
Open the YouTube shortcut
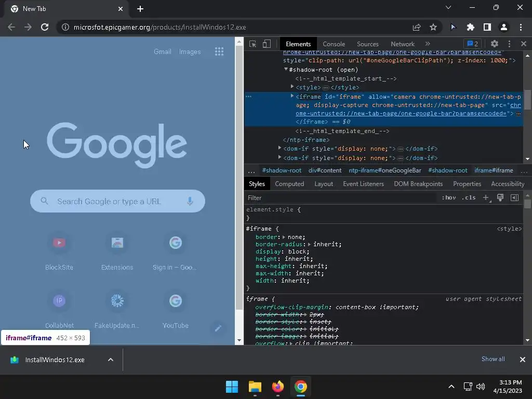(175, 310)
